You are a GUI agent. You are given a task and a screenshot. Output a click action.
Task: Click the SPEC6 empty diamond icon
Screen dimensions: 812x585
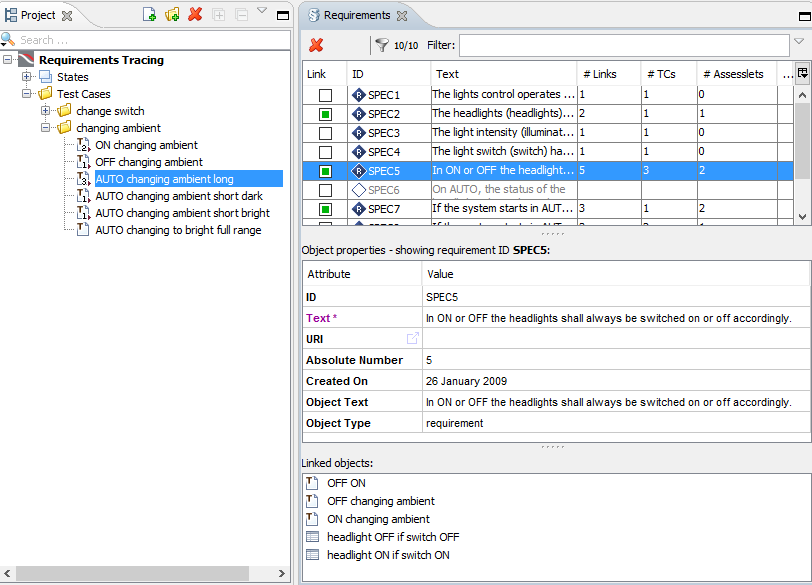[359, 190]
